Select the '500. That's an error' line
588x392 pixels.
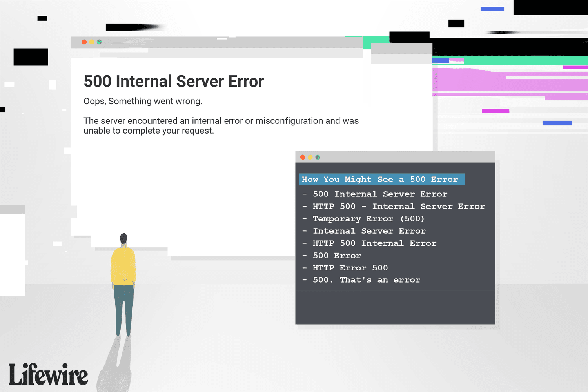click(x=361, y=280)
